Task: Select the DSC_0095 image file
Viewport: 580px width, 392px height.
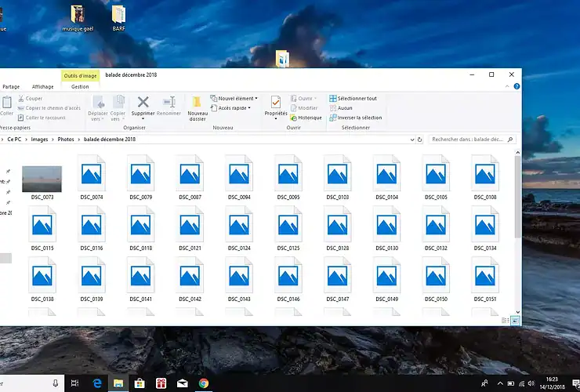Action: click(288, 178)
